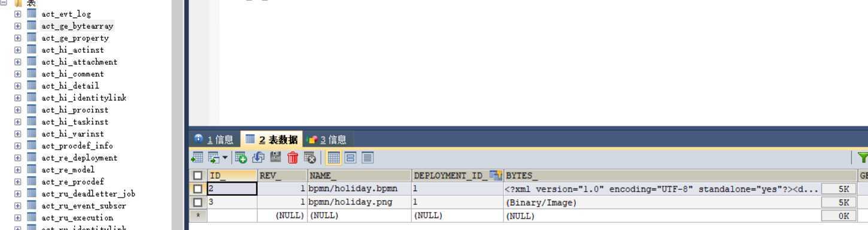Click the table icon of act_re_deployment
The image size is (868, 230).
32,157
